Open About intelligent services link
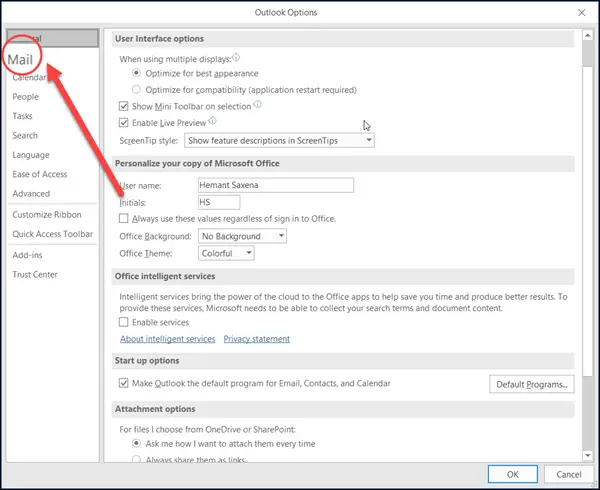The height and width of the screenshot is (490, 600). coord(167,339)
